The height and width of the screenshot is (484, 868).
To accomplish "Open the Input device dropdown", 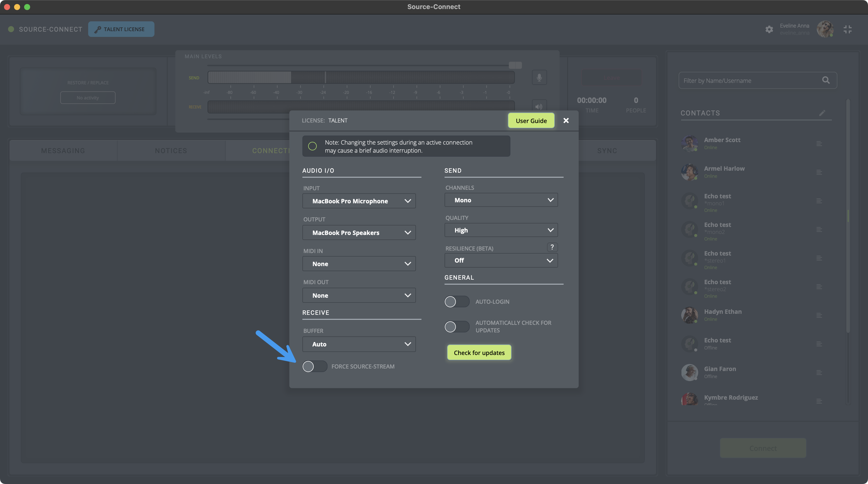I will (x=359, y=201).
